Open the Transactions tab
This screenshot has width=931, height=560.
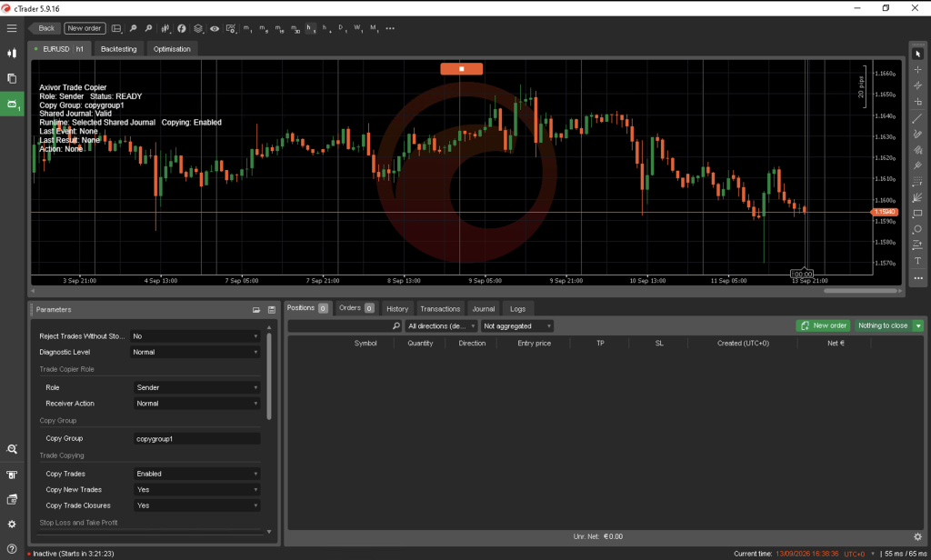(440, 309)
